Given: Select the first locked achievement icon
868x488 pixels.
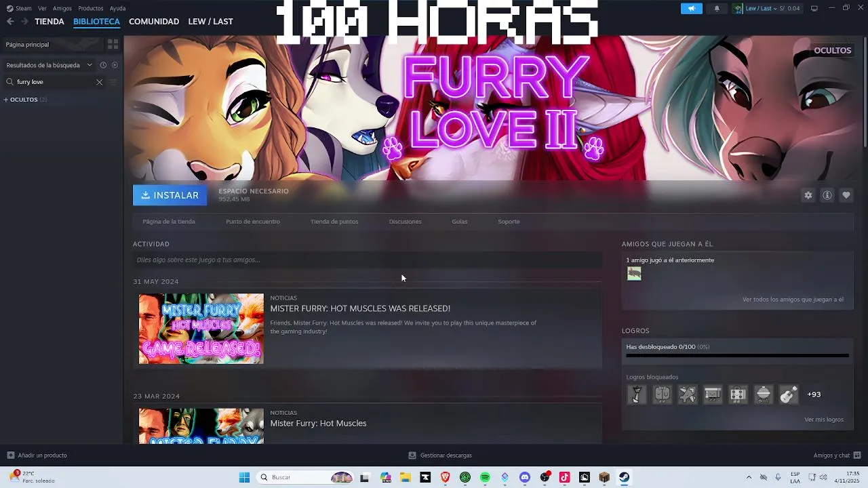Looking at the screenshot, I should 637,394.
